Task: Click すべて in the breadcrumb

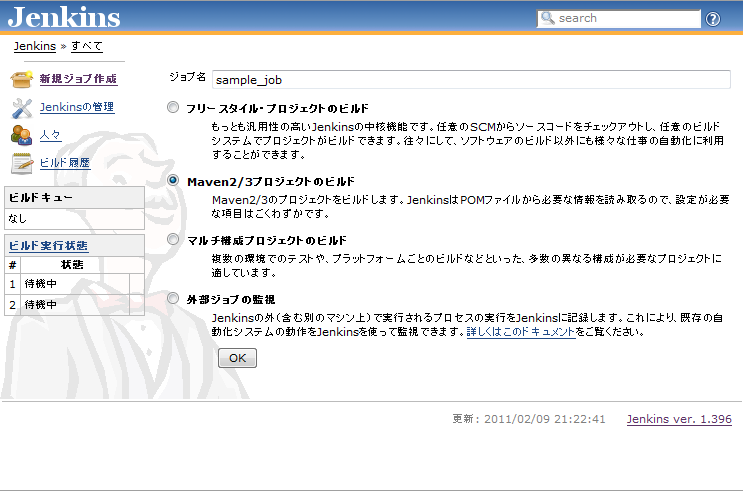Action: [x=87, y=46]
